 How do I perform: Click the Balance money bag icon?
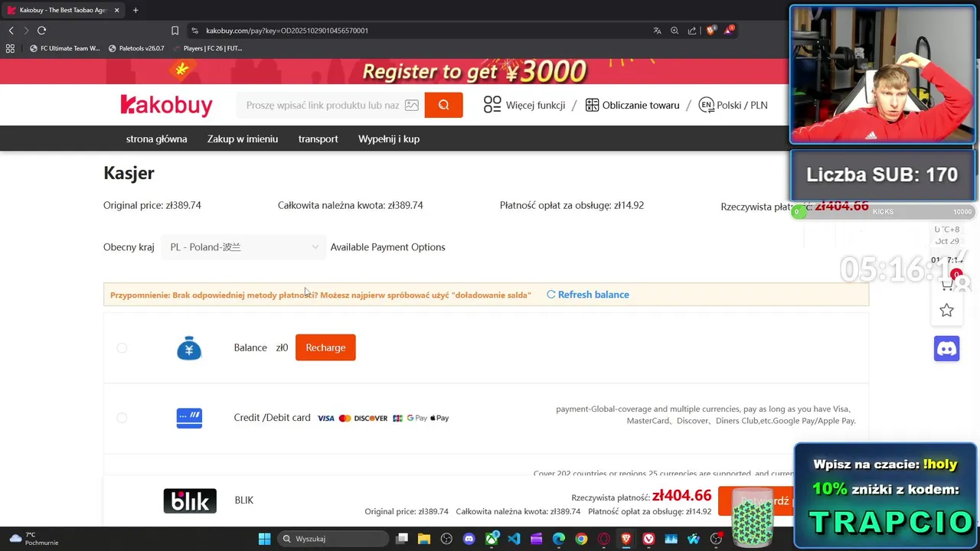coord(189,348)
